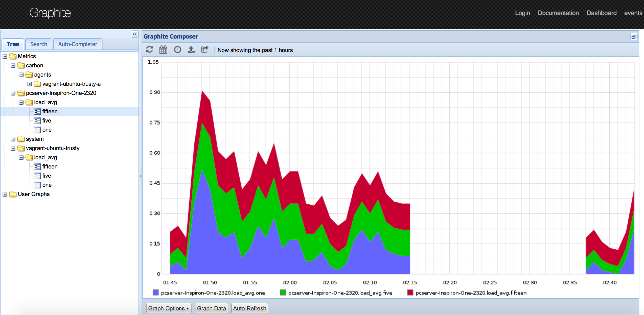Viewport: 644px width, 315px height.
Task: Click metric icon for vagrant-ubuntu-trusty fifteen
Action: pyautogui.click(x=37, y=167)
